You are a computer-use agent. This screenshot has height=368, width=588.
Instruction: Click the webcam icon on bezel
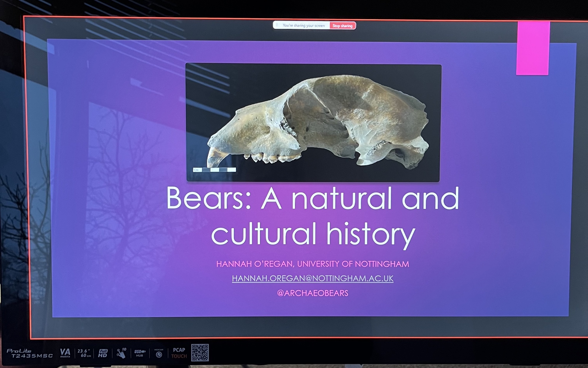(x=159, y=353)
